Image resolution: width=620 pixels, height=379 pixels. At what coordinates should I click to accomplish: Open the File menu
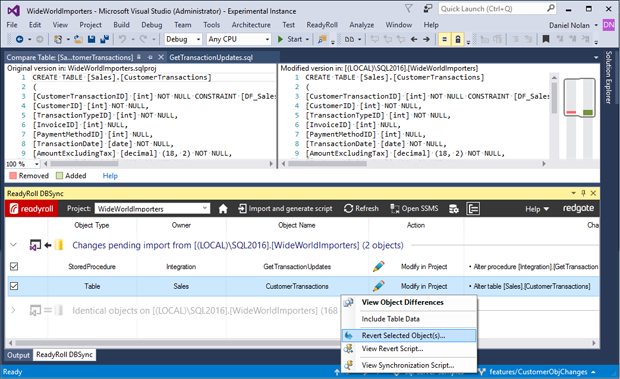click(12, 25)
